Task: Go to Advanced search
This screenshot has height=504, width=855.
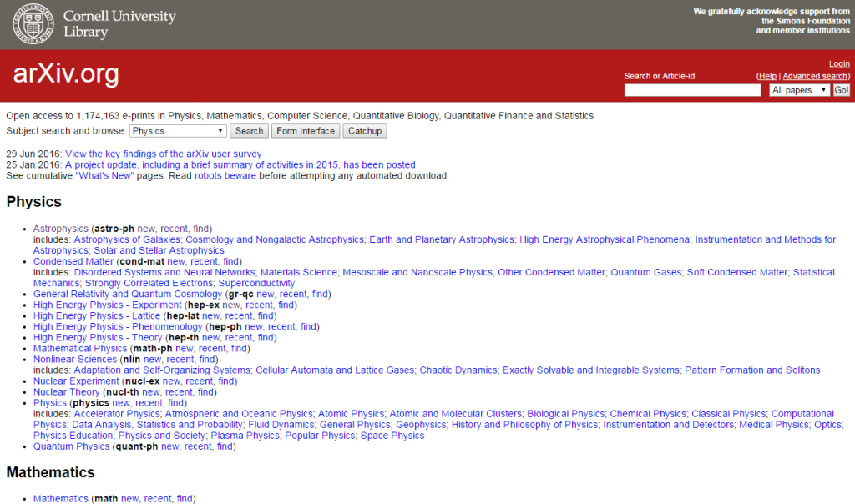Action: pyautogui.click(x=815, y=76)
